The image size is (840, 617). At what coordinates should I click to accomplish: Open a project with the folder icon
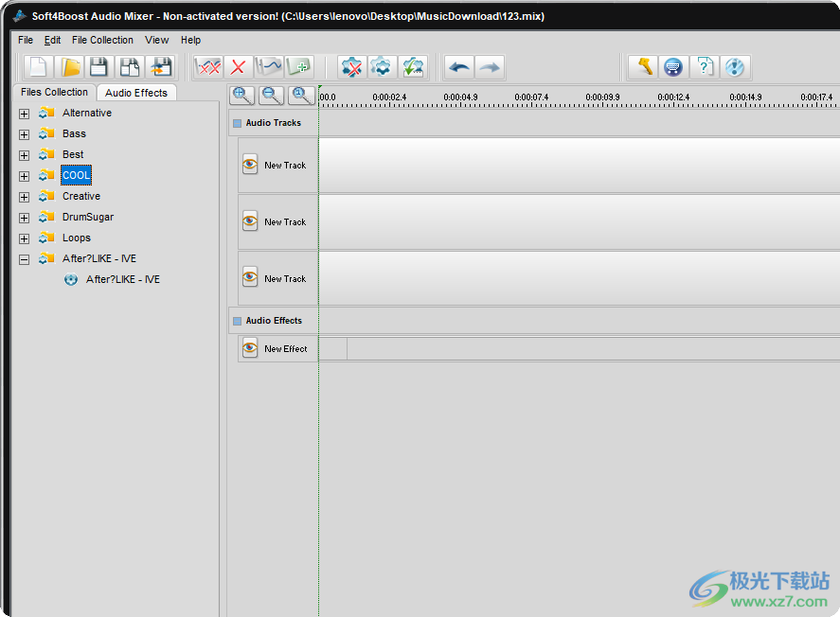click(x=69, y=67)
